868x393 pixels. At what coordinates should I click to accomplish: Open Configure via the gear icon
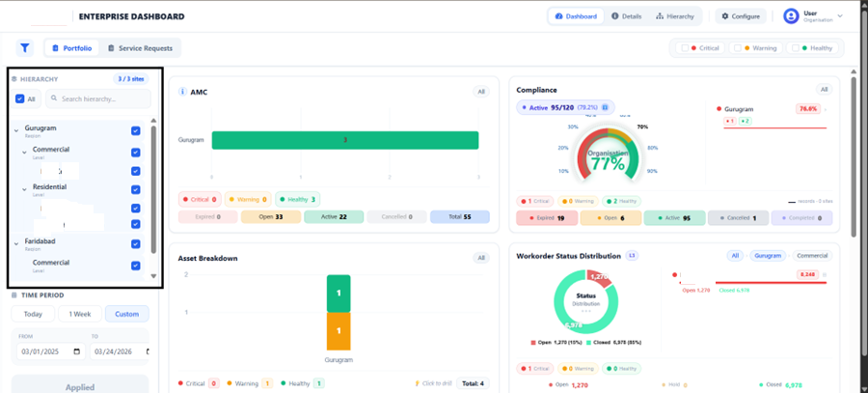[725, 16]
